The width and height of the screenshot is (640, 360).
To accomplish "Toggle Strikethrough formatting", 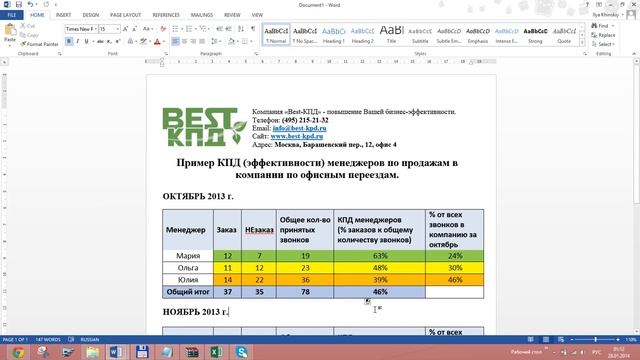I will (x=100, y=41).
